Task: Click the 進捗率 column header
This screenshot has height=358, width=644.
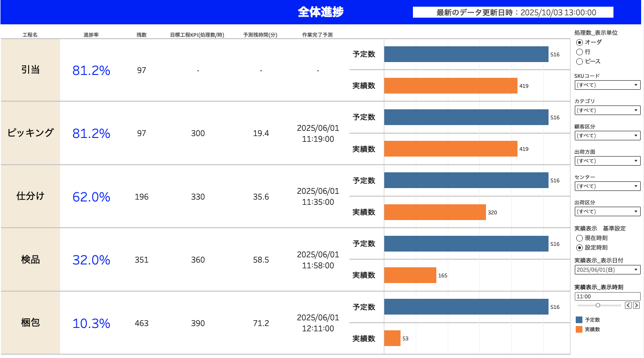Action: tap(91, 35)
